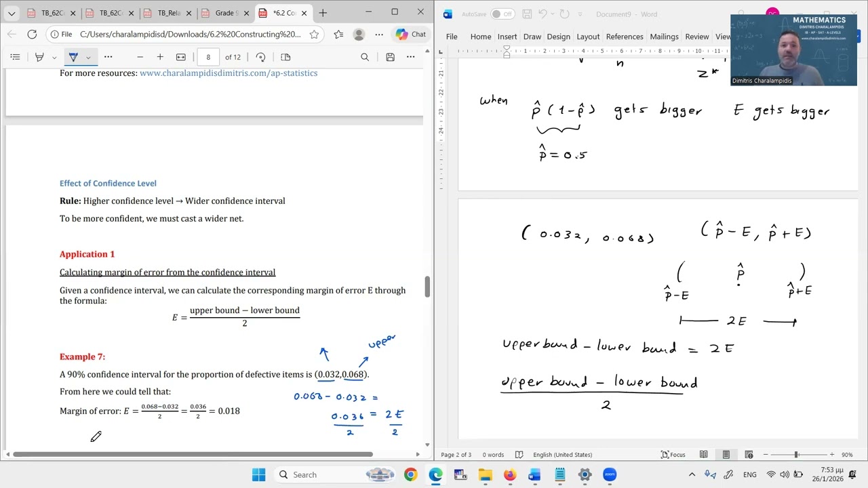The image size is (868, 488).
Task: Expand Draw pen options dropdown
Action: [88, 58]
